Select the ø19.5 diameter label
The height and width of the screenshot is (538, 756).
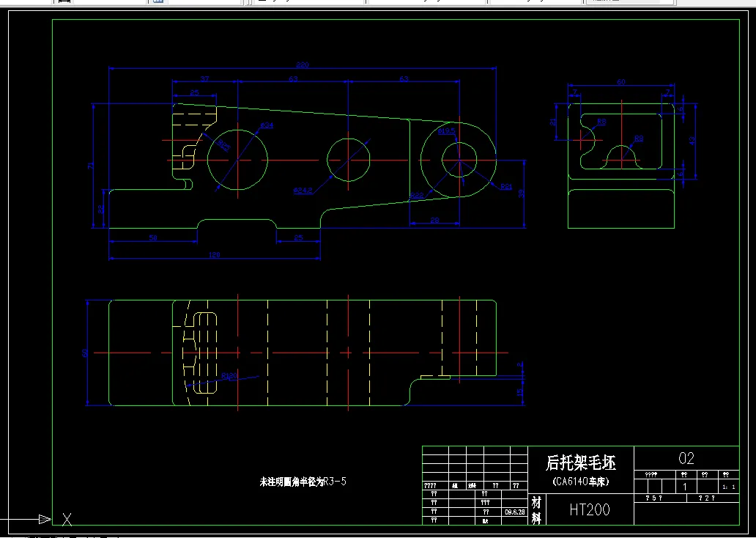pyautogui.click(x=446, y=130)
